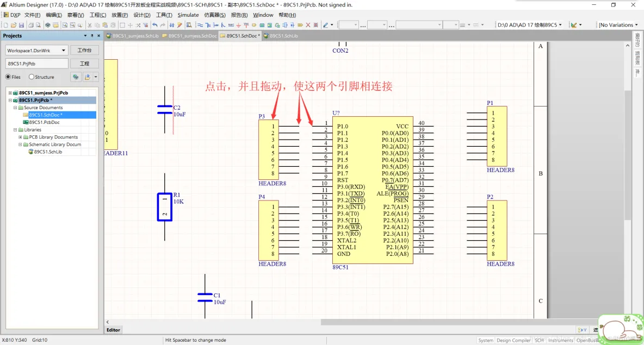The height and width of the screenshot is (345, 644).
Task: Collapse the Source Documents folder
Action: (15, 108)
